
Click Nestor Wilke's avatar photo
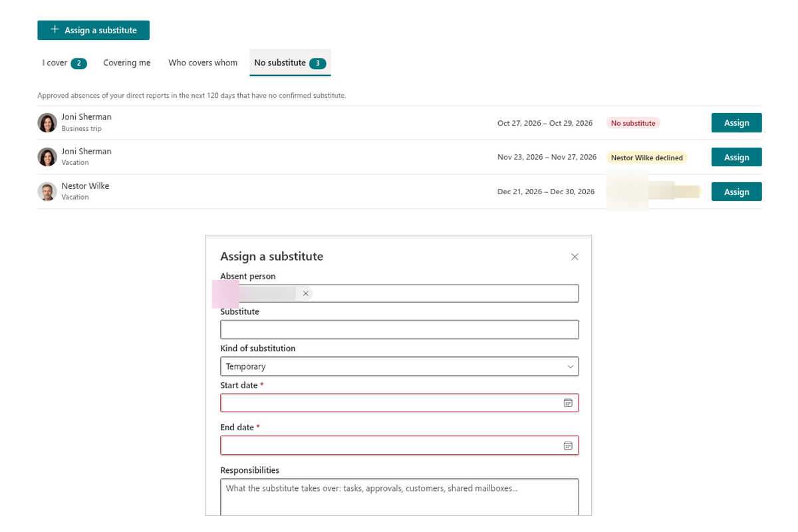click(47, 192)
